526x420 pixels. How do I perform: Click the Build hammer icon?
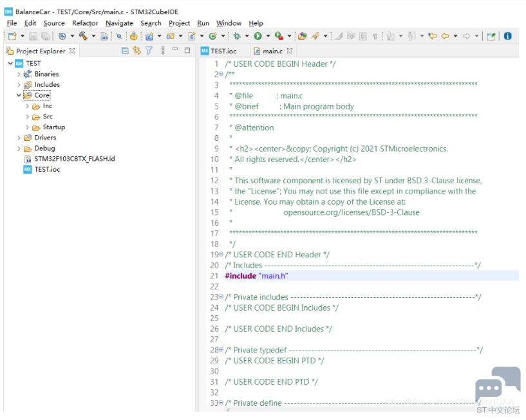tap(83, 36)
